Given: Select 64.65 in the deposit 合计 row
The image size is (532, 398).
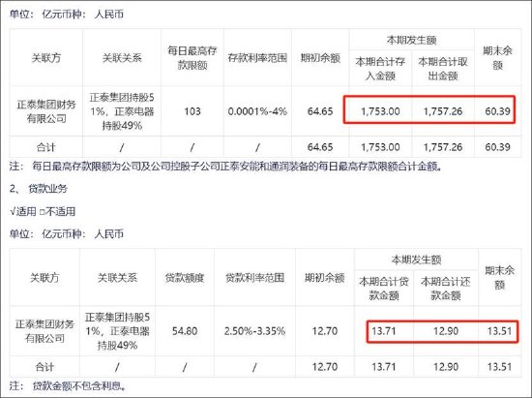Looking at the screenshot, I should [320, 147].
